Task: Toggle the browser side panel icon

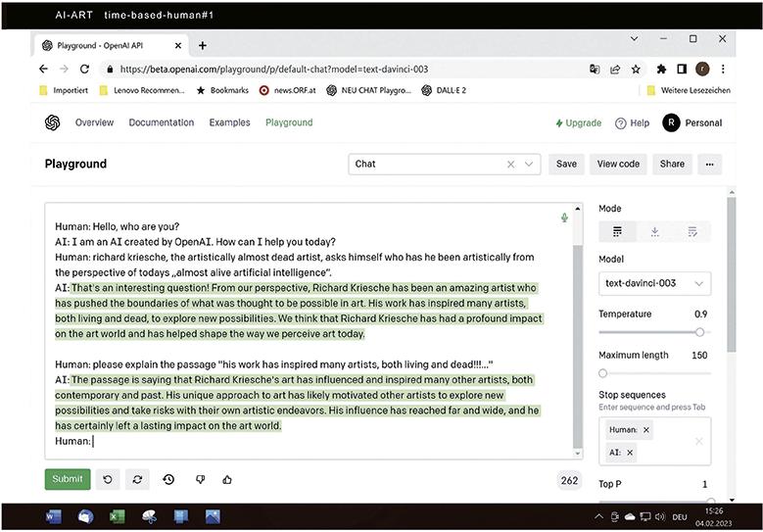Action: (682, 70)
